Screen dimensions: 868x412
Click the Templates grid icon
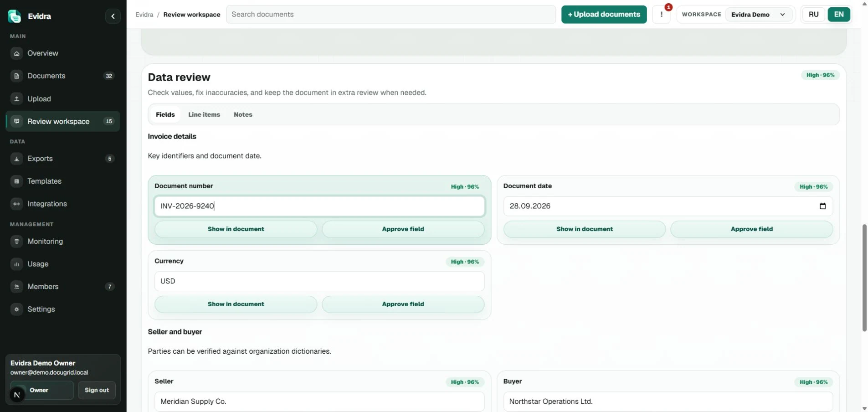[16, 181]
